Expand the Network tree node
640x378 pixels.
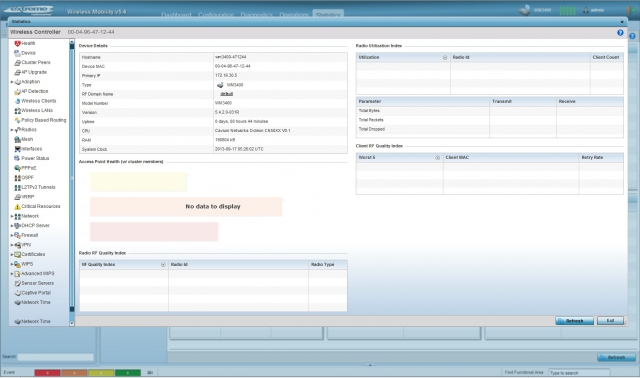coord(12,216)
